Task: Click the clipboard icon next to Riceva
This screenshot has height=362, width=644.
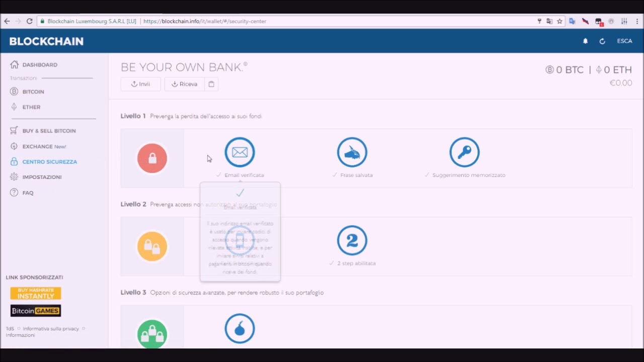Action: pyautogui.click(x=211, y=84)
